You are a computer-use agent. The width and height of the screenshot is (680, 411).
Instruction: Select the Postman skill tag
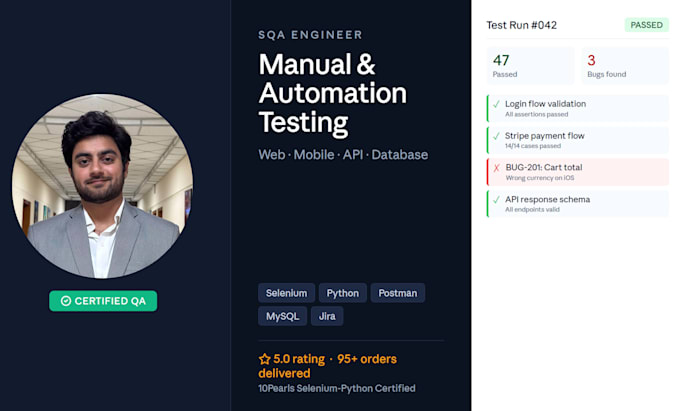point(398,293)
